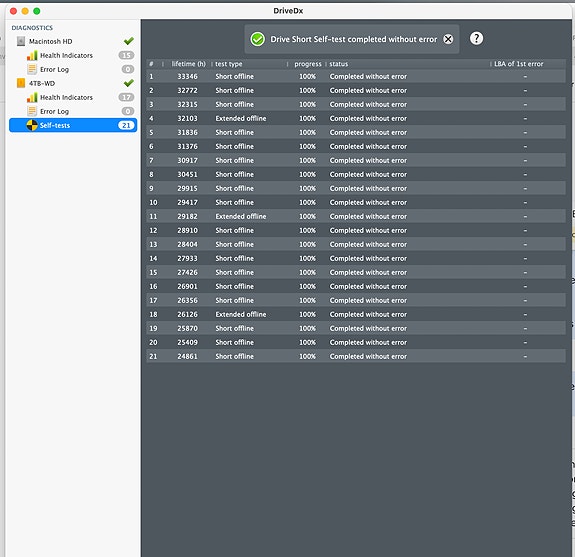Open Health Indicators under Macintosh HD

tap(66, 55)
